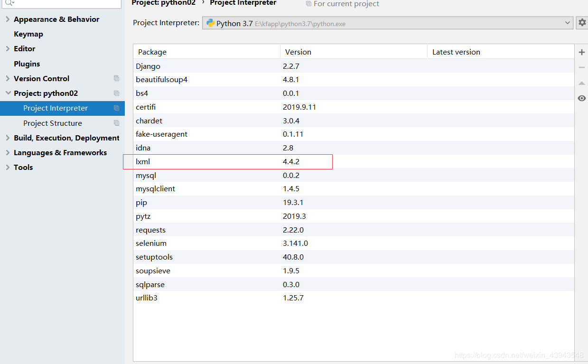Click copy icon next to Project Interpreter
The image size is (588, 364).
point(116,108)
